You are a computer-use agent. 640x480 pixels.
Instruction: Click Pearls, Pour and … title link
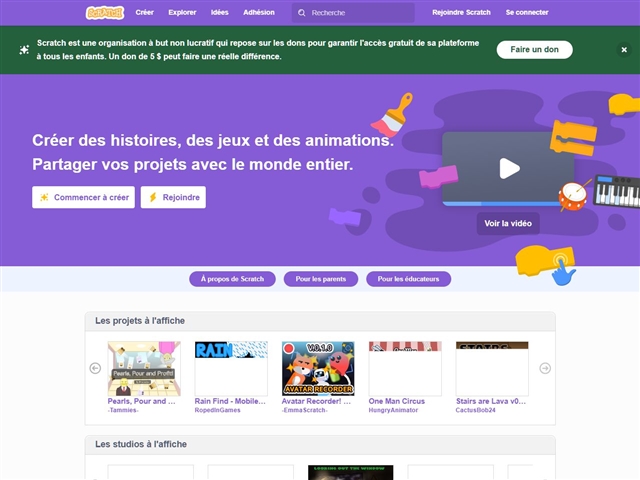141,401
